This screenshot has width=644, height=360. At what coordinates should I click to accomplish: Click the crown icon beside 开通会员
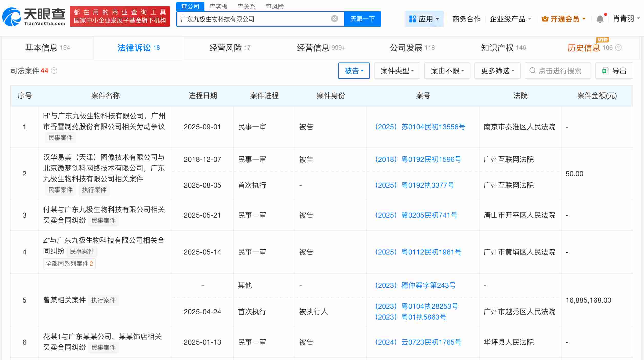click(x=545, y=18)
